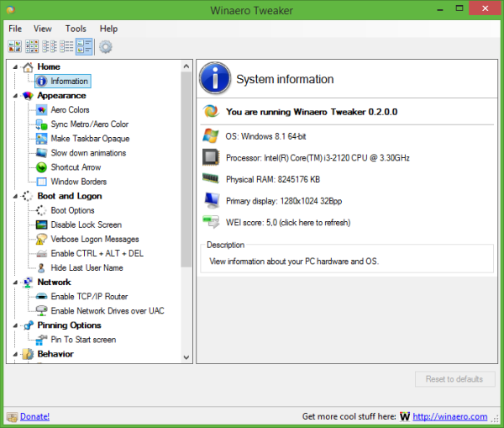
Task: Open the Donate! link
Action: pyautogui.click(x=34, y=416)
